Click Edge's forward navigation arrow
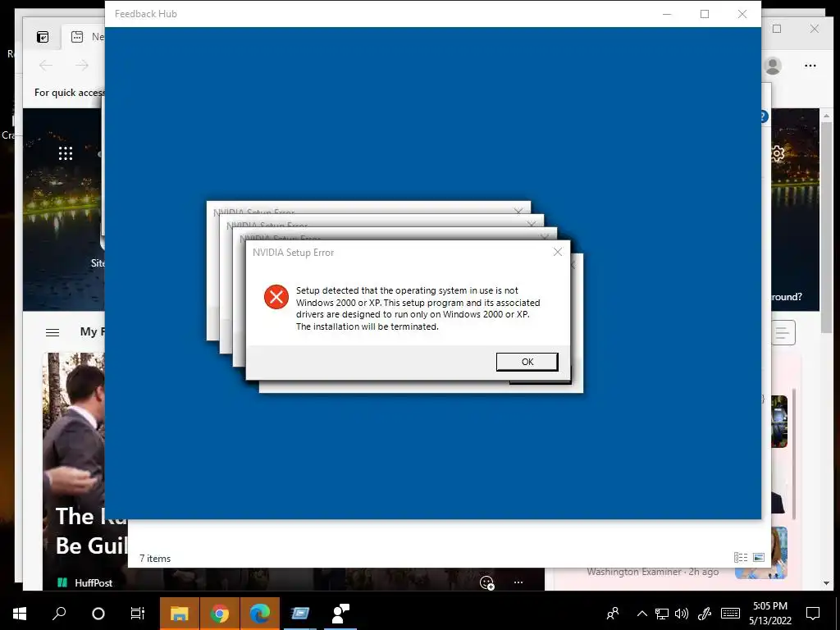 pyautogui.click(x=82, y=66)
